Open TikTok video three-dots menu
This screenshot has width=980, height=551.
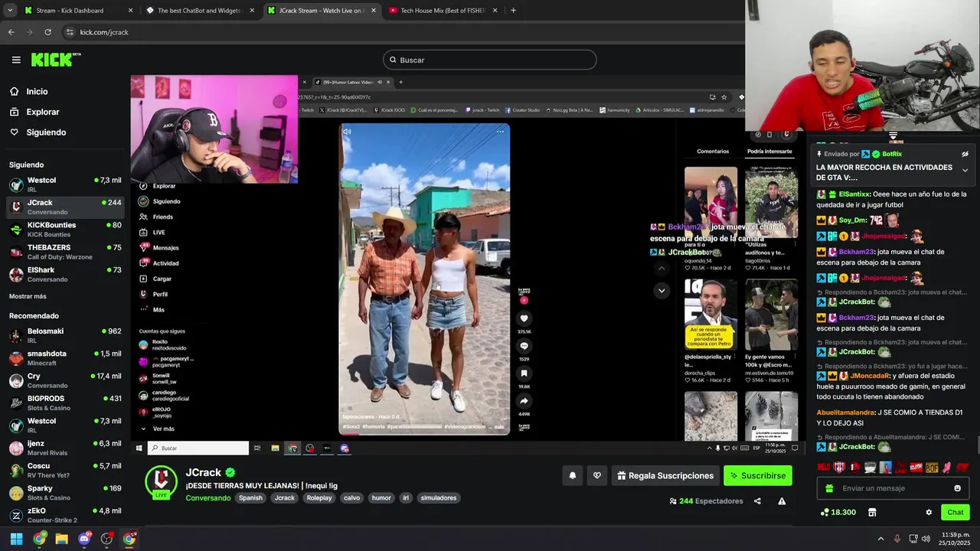(500, 132)
